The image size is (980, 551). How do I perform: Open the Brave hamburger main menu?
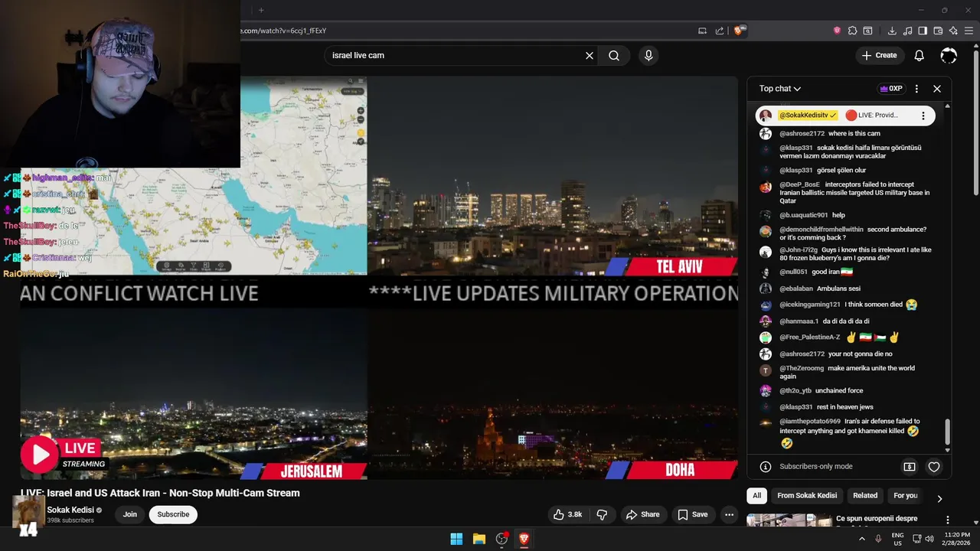[x=969, y=31]
